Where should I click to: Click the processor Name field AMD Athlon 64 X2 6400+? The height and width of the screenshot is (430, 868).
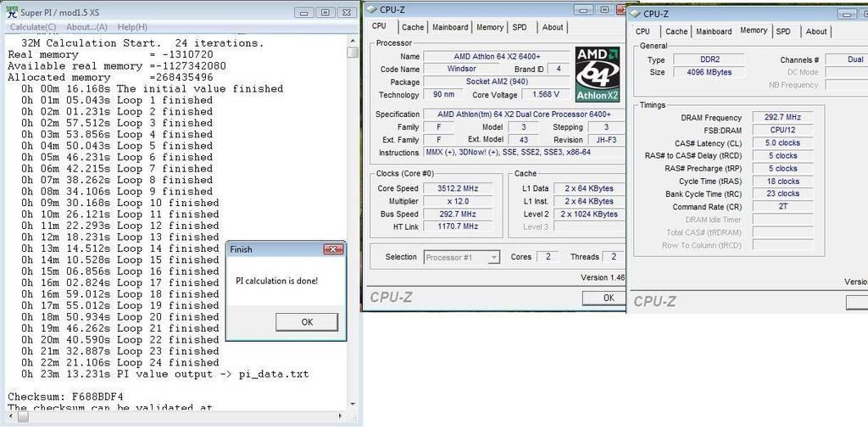[496, 56]
